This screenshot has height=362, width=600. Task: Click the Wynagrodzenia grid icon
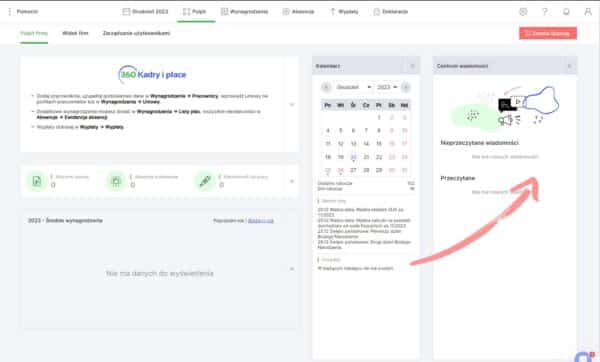pos(224,11)
